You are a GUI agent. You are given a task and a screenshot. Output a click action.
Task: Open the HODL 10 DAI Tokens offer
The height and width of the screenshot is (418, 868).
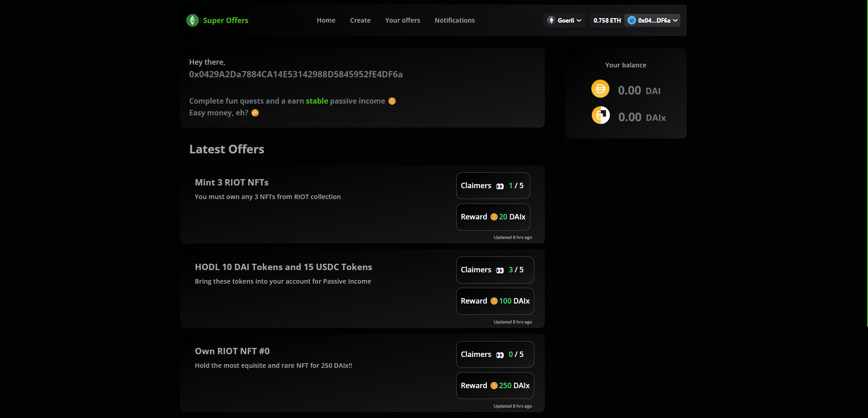click(283, 267)
